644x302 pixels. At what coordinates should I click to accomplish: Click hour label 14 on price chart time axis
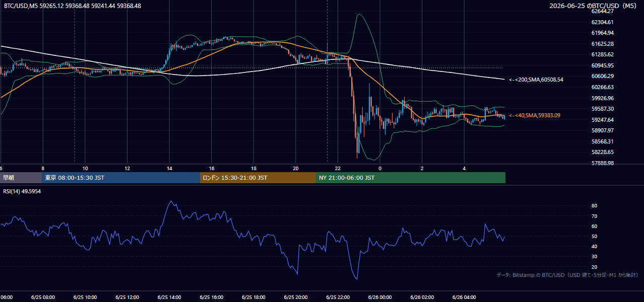coord(169,169)
